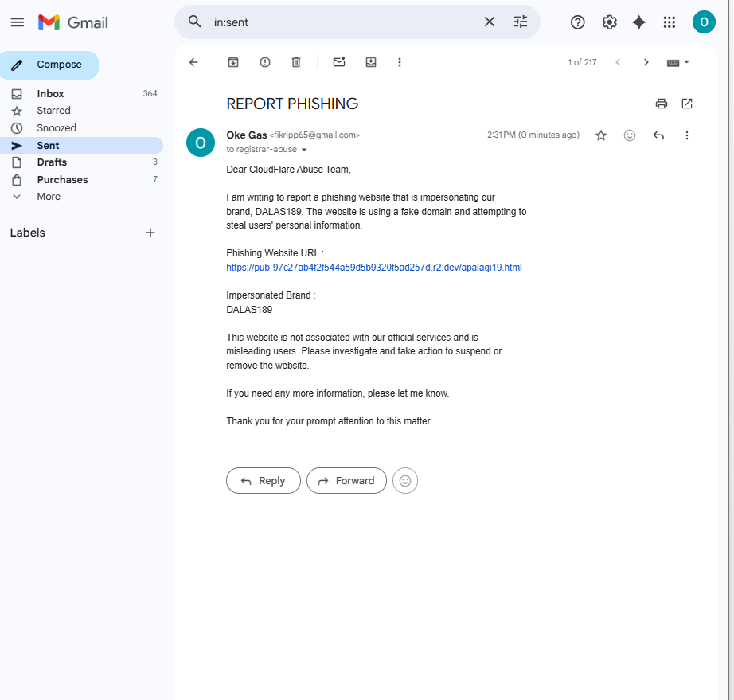734x700 pixels.
Task: Create a new label plus icon
Action: pyautogui.click(x=150, y=233)
